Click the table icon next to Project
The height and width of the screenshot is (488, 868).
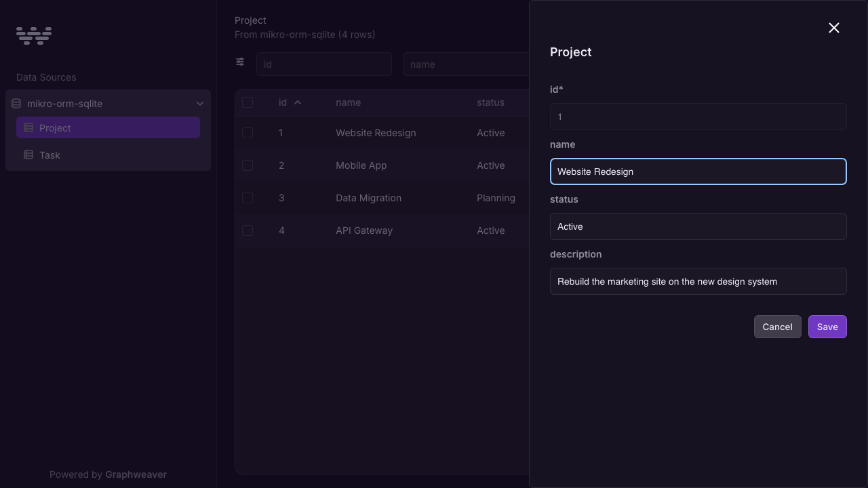click(28, 127)
